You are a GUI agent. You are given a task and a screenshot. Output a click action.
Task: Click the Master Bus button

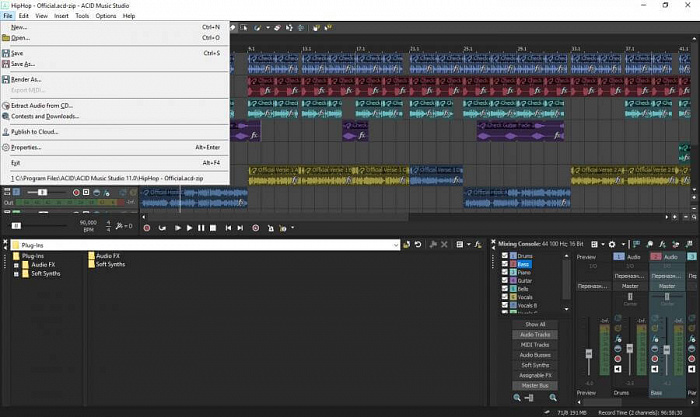point(533,385)
